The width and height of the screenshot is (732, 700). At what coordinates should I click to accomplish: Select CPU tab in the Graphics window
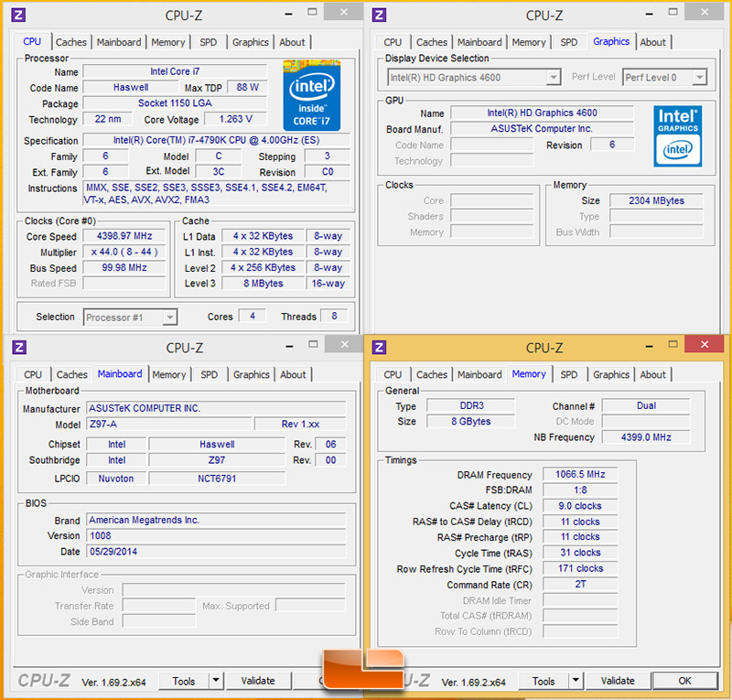click(x=393, y=42)
